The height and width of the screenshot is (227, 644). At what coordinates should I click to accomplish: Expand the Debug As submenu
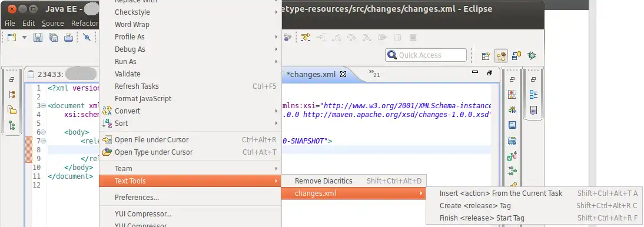click(190, 49)
